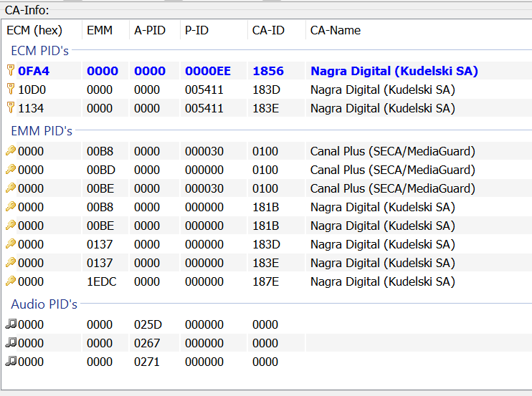The height and width of the screenshot is (396, 532).
Task: Click CA-ID 183E in the 1134 row
Action: click(x=266, y=108)
